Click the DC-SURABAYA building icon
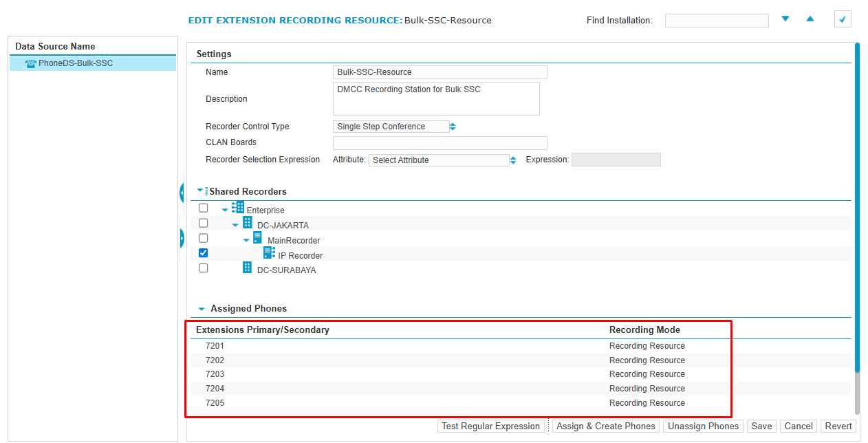The height and width of the screenshot is (443, 868). 247,268
